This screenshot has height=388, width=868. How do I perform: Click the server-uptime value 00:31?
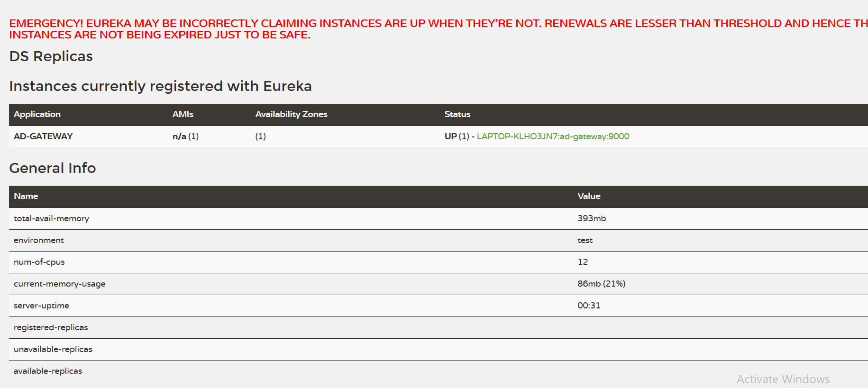click(589, 306)
